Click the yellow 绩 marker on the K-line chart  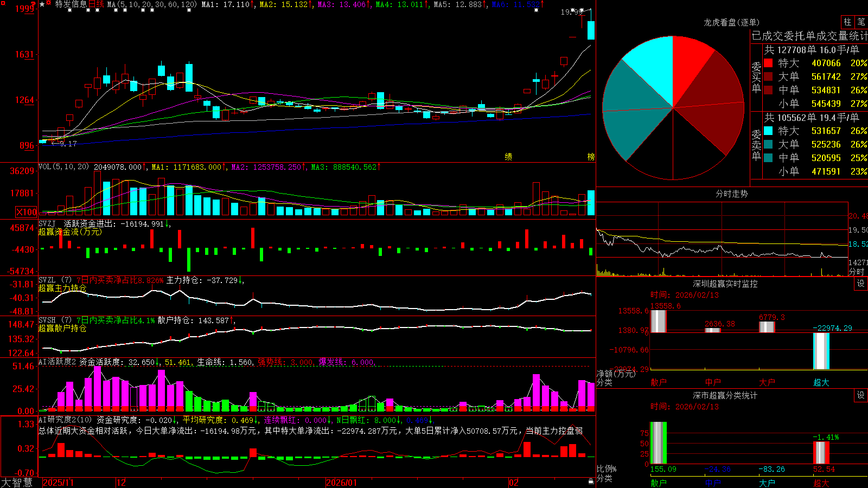[508, 157]
